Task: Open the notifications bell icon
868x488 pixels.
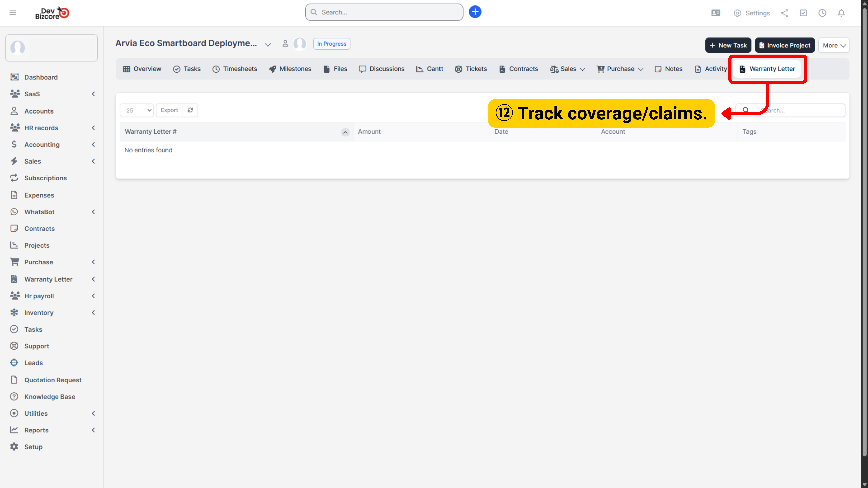Action: [x=841, y=13]
